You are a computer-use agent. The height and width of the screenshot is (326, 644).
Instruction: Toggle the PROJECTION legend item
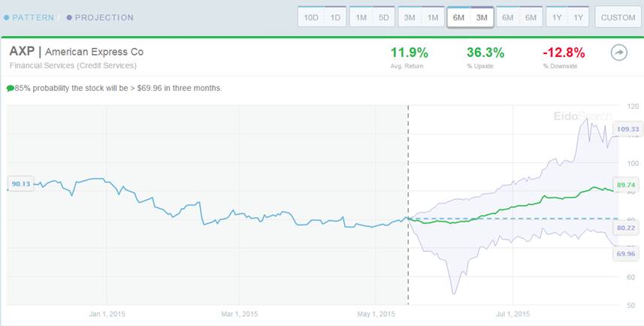coord(100,18)
